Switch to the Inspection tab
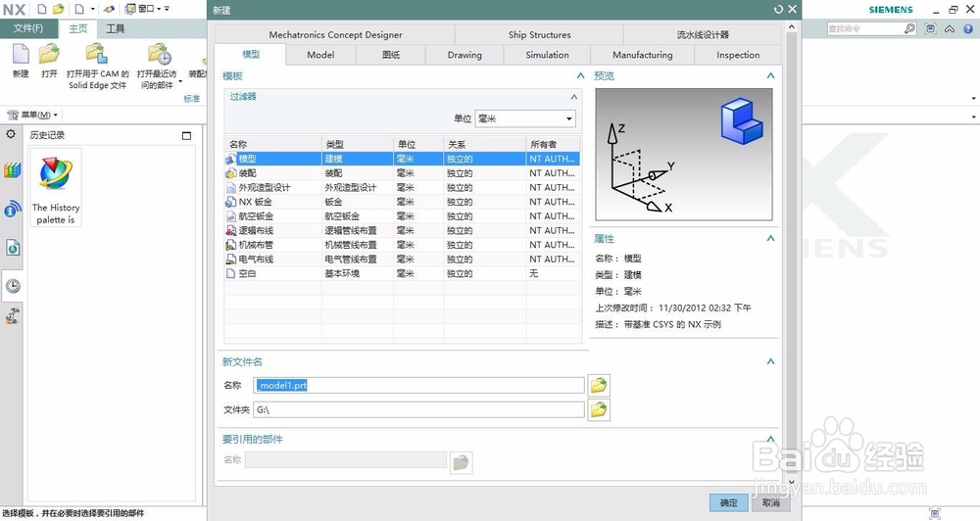This screenshot has width=980, height=521. [x=738, y=54]
